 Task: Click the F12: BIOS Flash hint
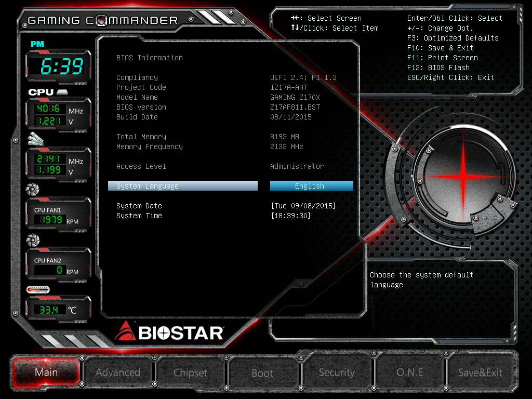(438, 67)
